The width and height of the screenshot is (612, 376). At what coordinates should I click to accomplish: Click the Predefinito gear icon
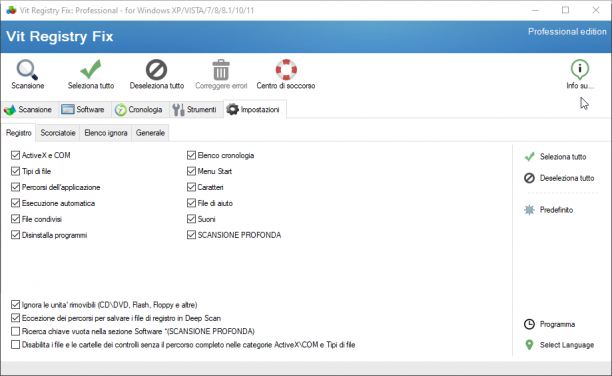pyautogui.click(x=529, y=210)
